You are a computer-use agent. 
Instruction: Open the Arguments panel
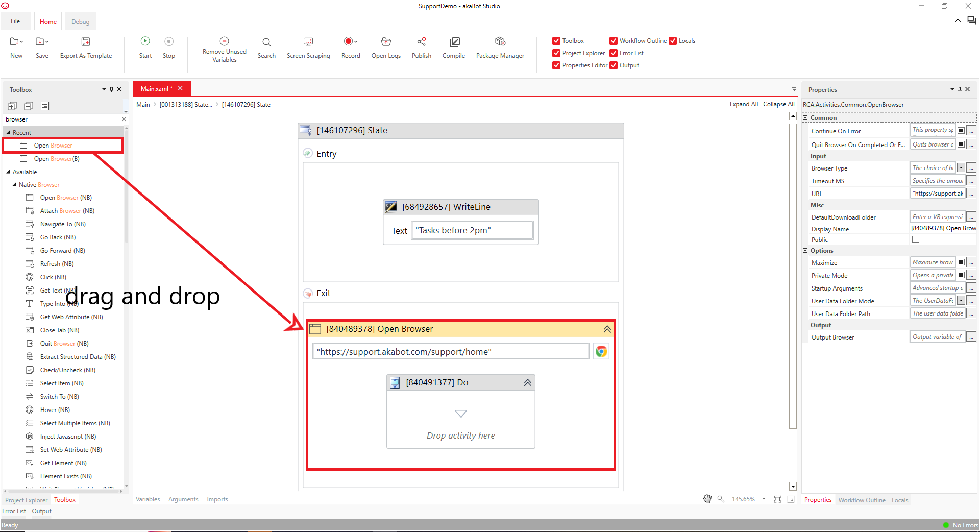tap(183, 499)
